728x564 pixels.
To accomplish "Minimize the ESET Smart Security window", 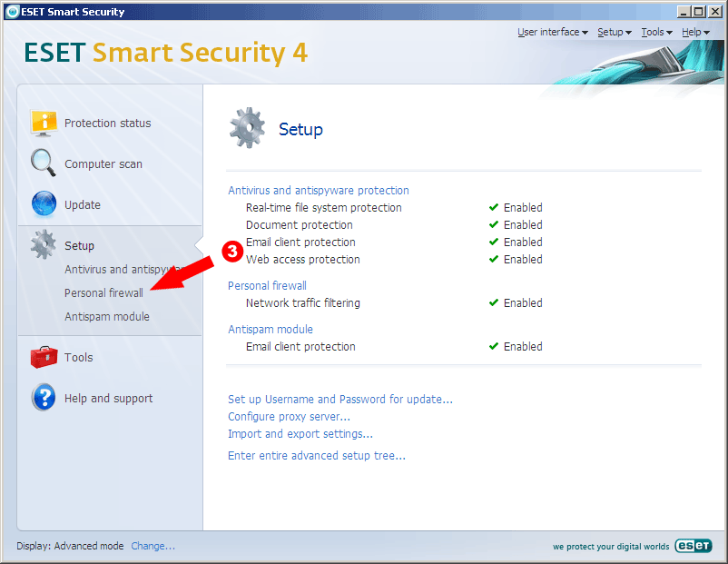I will click(x=683, y=12).
